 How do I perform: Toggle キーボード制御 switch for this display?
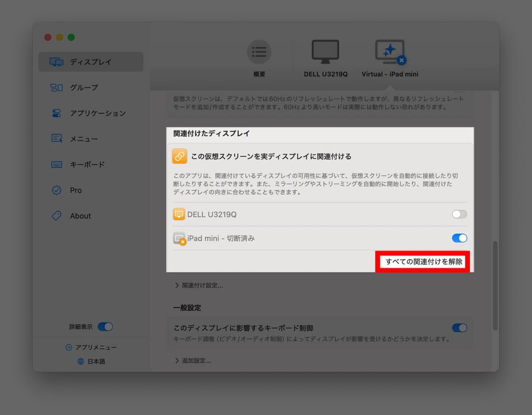(x=459, y=328)
